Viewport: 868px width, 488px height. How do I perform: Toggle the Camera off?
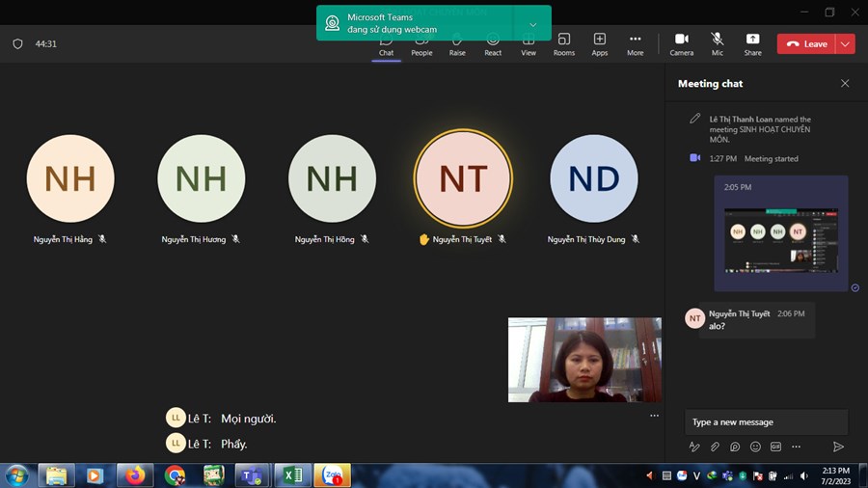681,43
